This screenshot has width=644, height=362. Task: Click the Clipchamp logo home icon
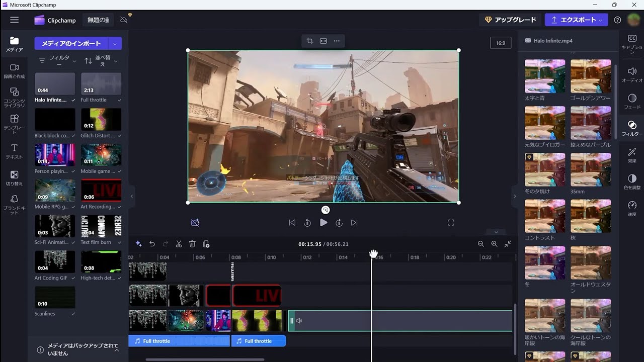[x=40, y=20]
